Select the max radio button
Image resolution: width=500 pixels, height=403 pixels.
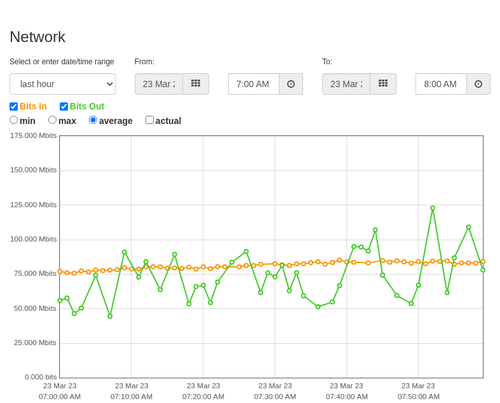coord(52,120)
